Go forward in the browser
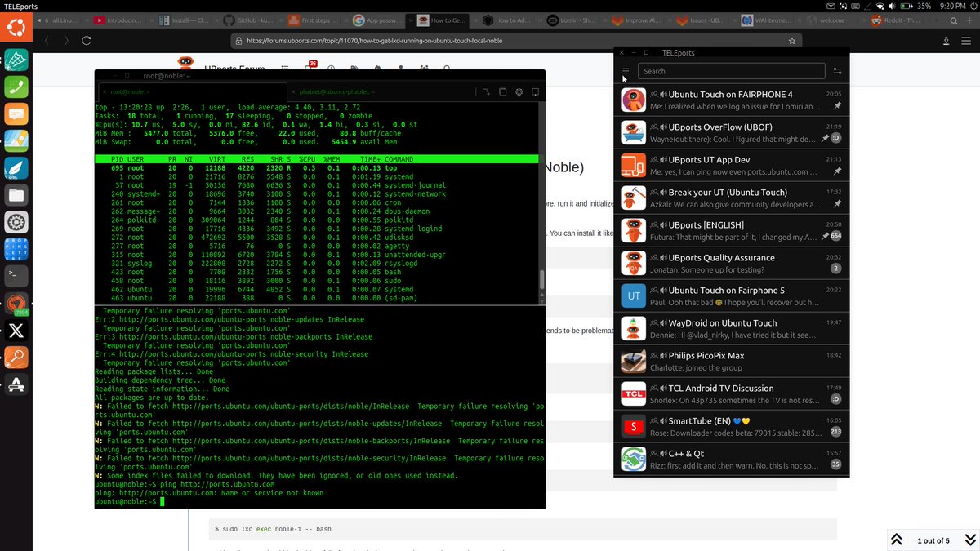This screenshot has height=551, width=980. click(66, 40)
